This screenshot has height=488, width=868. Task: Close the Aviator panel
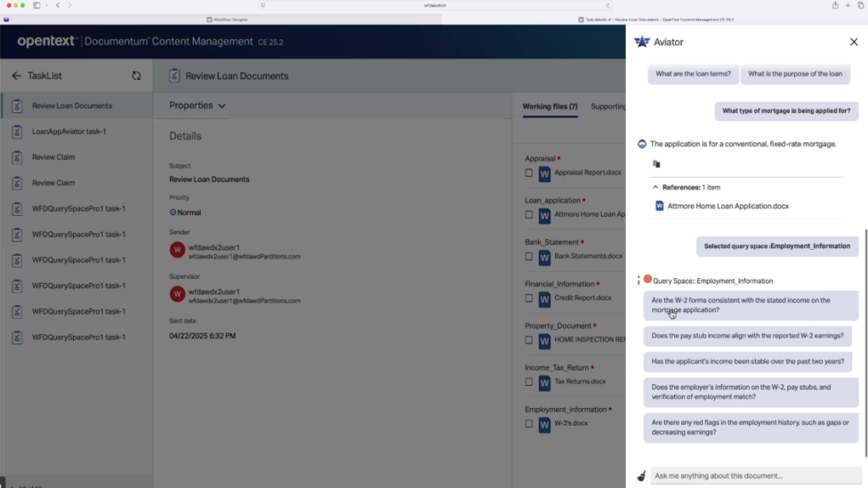[854, 42]
